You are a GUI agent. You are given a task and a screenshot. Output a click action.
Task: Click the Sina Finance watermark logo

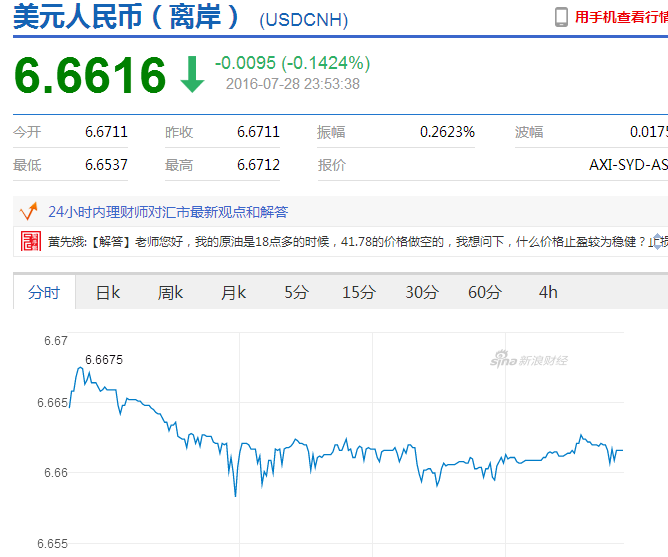click(529, 359)
